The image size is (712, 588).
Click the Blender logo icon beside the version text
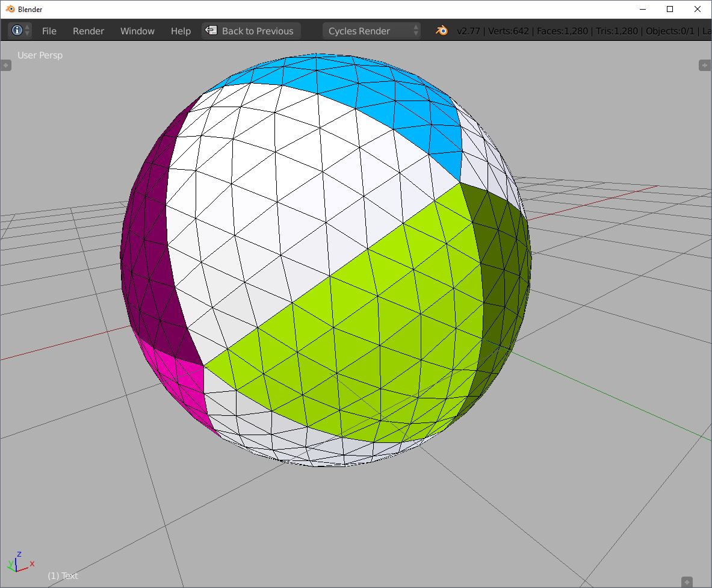(x=441, y=31)
